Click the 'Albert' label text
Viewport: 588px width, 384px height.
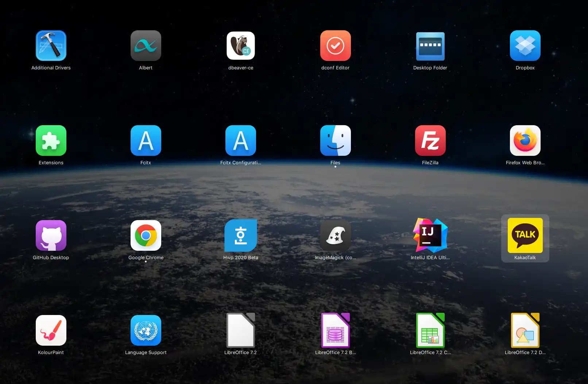tap(146, 68)
